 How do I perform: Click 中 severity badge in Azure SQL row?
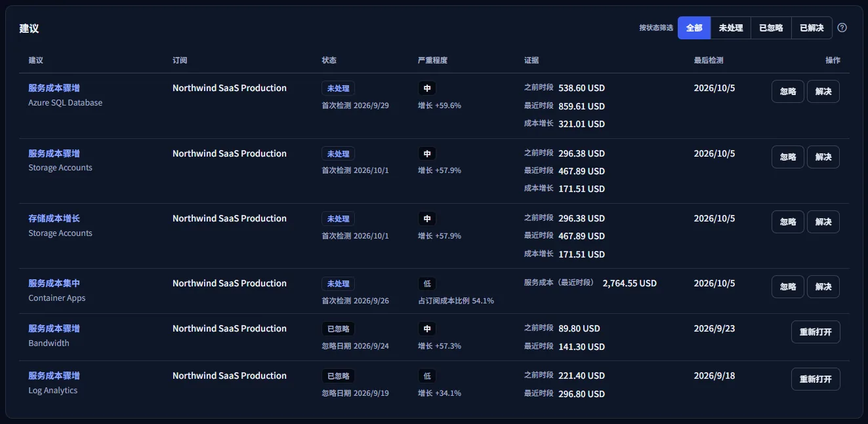point(427,88)
